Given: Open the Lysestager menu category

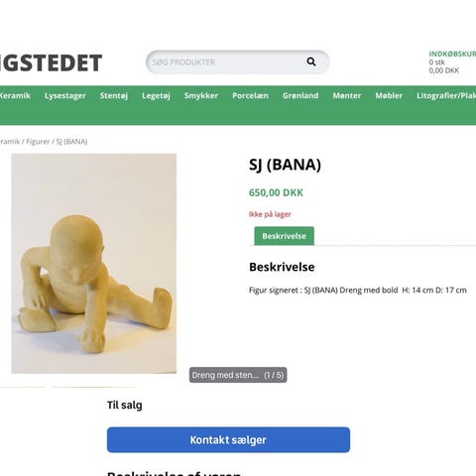Looking at the screenshot, I should [65, 96].
